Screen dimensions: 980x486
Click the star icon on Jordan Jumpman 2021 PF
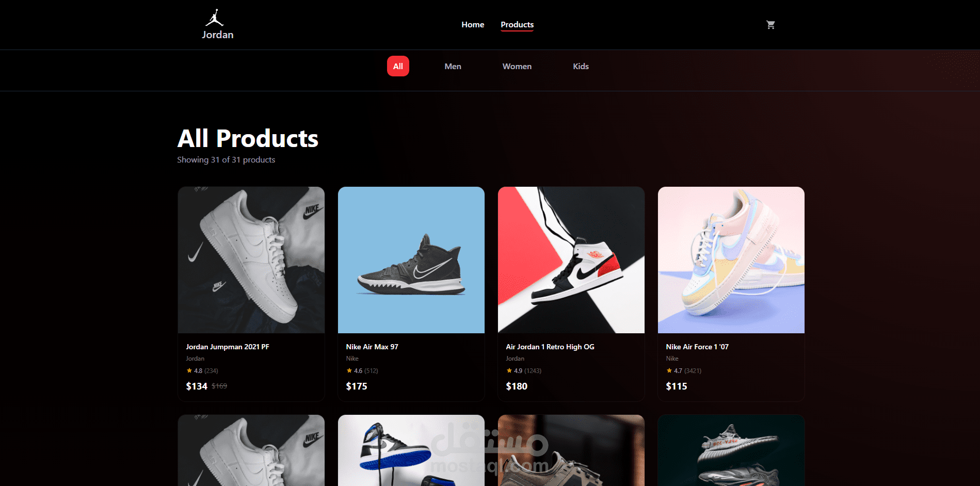pyautogui.click(x=189, y=370)
